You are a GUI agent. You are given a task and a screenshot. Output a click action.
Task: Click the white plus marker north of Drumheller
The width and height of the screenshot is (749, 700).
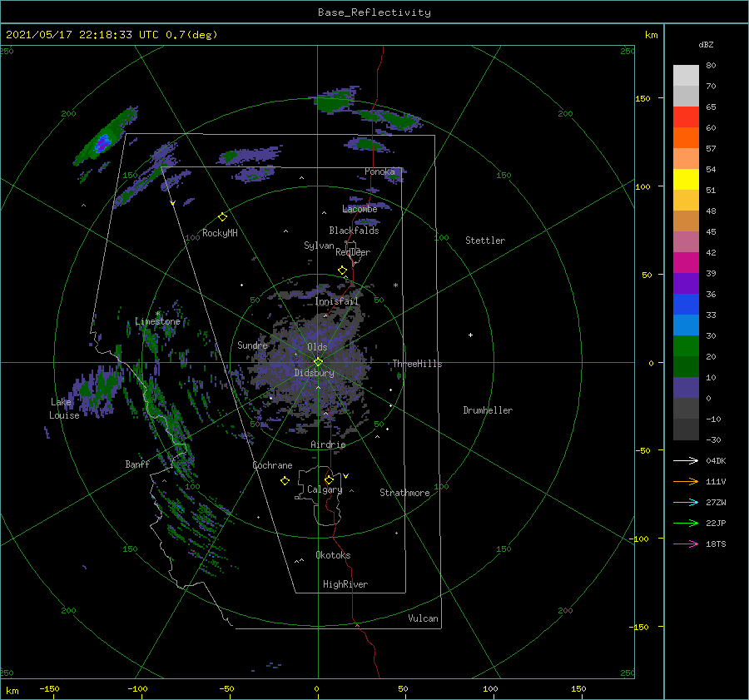tap(470, 335)
